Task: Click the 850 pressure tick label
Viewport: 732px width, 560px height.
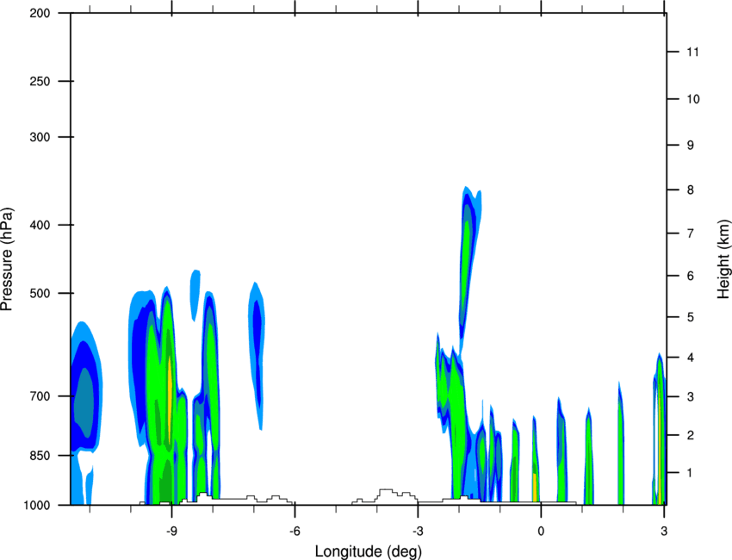Action: (x=40, y=456)
